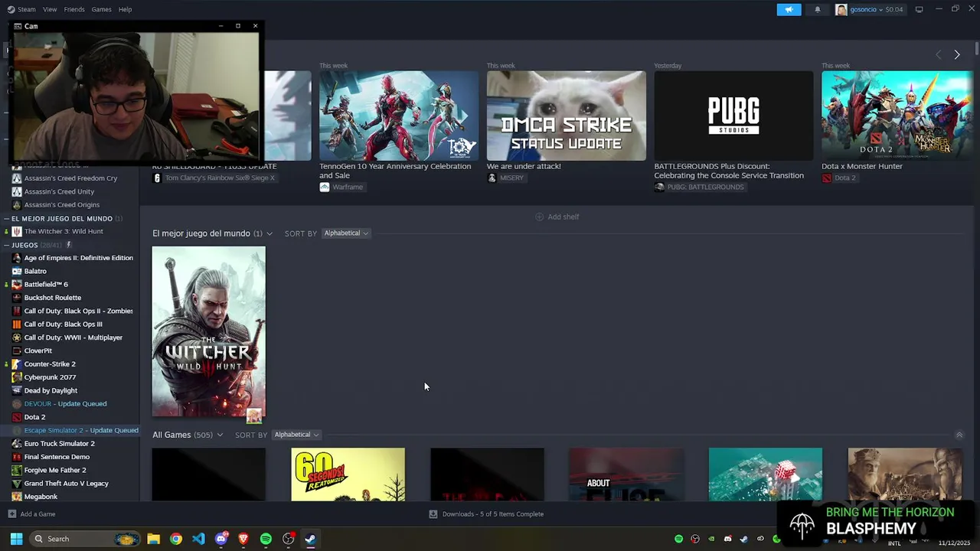
Task: Select Battlefield 6 in the game list
Action: pos(46,284)
